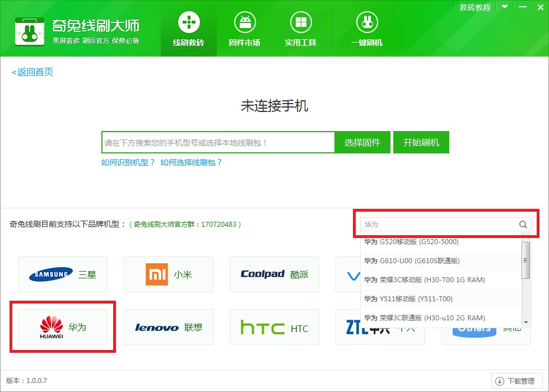The height and width of the screenshot is (392, 549).
Task: Switch to the 固件市场 tab
Action: click(244, 28)
